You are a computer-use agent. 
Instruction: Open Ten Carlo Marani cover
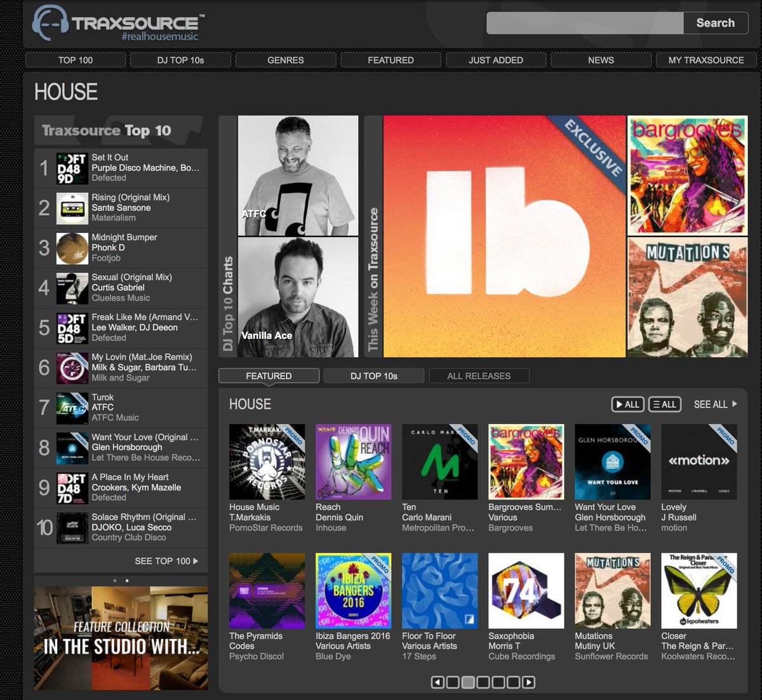coord(439,462)
